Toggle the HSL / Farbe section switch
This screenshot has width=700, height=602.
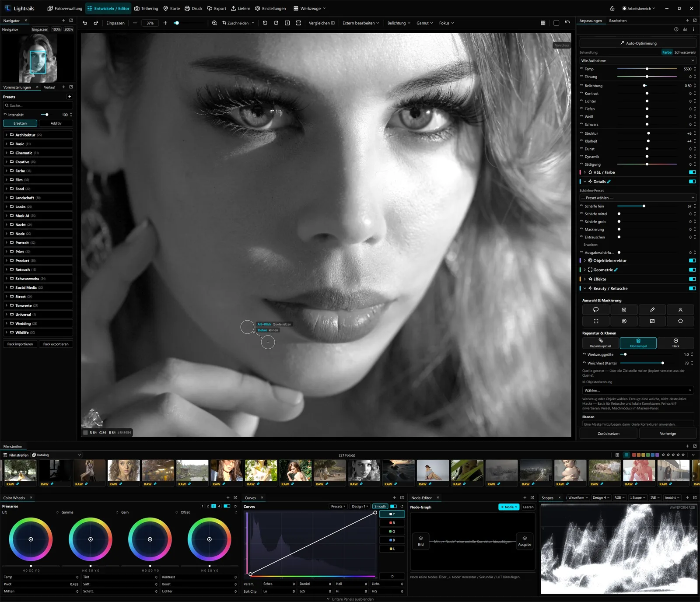click(x=692, y=172)
